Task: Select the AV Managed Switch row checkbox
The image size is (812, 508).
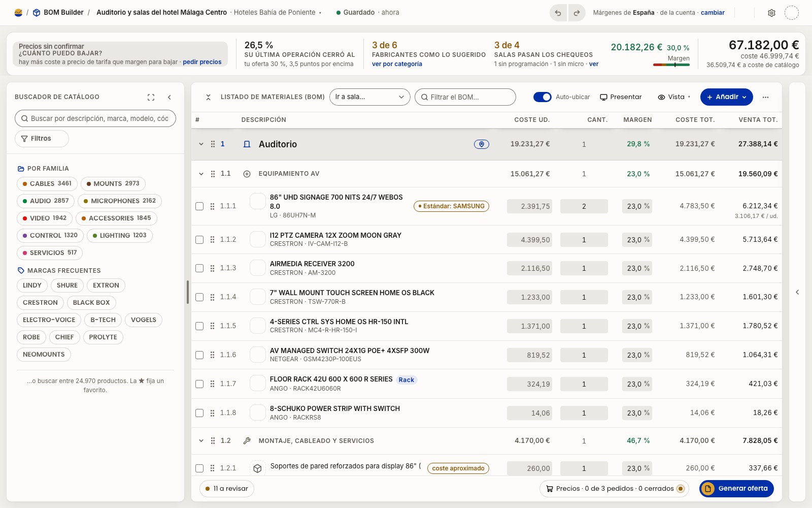Action: [199, 355]
